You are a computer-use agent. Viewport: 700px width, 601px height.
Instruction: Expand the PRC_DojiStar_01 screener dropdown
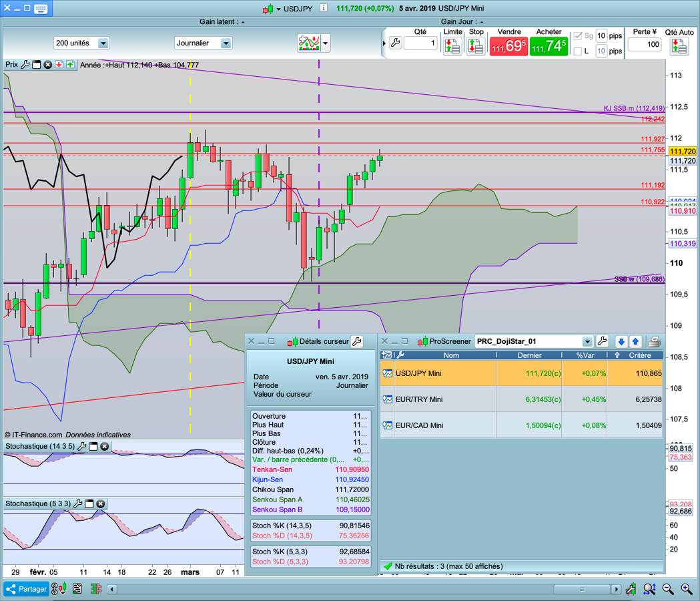point(587,341)
